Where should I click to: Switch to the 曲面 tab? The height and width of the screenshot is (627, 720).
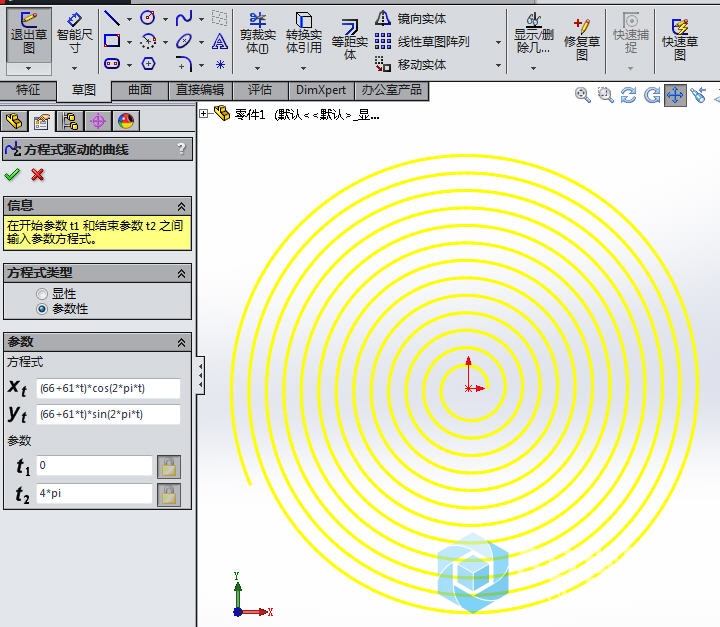pos(140,90)
